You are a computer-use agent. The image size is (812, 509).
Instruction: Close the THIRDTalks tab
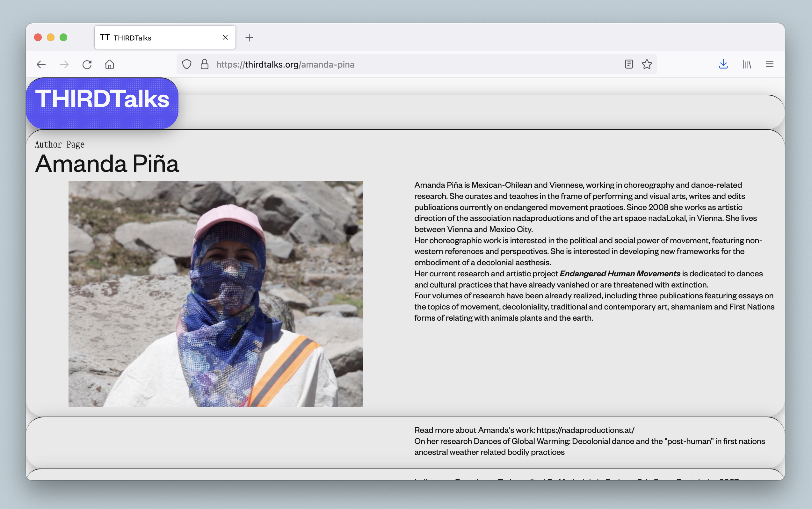tap(225, 37)
